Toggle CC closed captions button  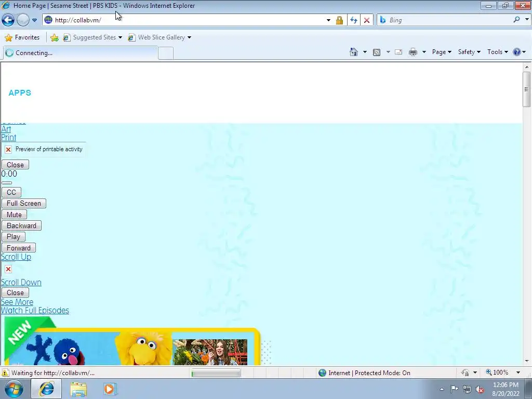coord(11,192)
